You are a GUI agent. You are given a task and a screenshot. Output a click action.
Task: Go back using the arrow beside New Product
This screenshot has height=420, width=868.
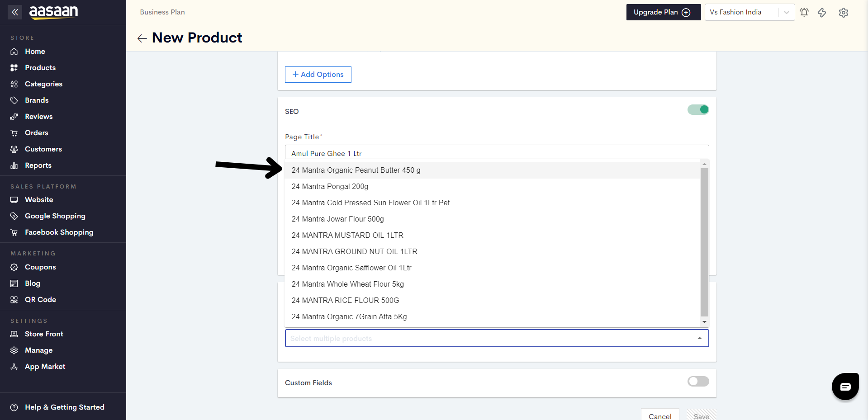tap(142, 38)
